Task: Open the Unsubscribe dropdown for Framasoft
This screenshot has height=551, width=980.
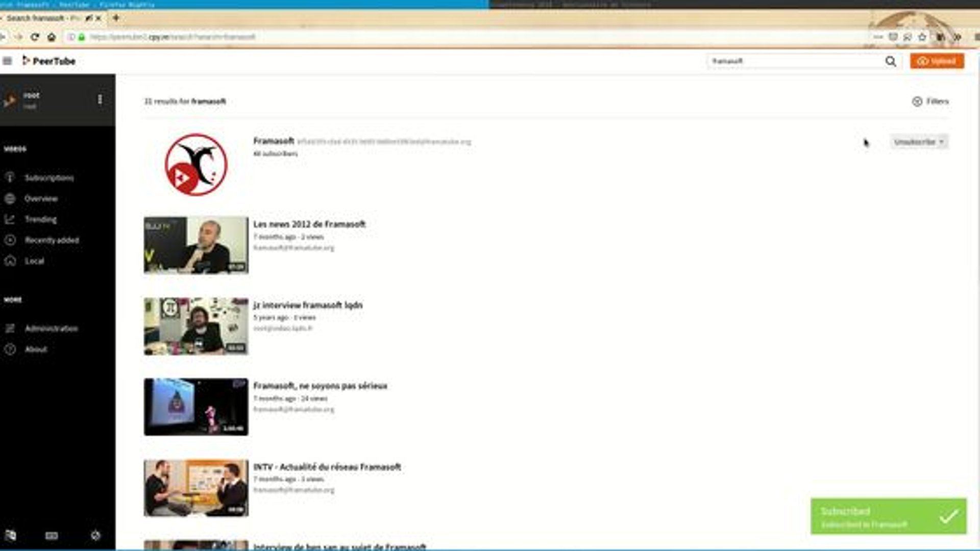Action: (919, 142)
